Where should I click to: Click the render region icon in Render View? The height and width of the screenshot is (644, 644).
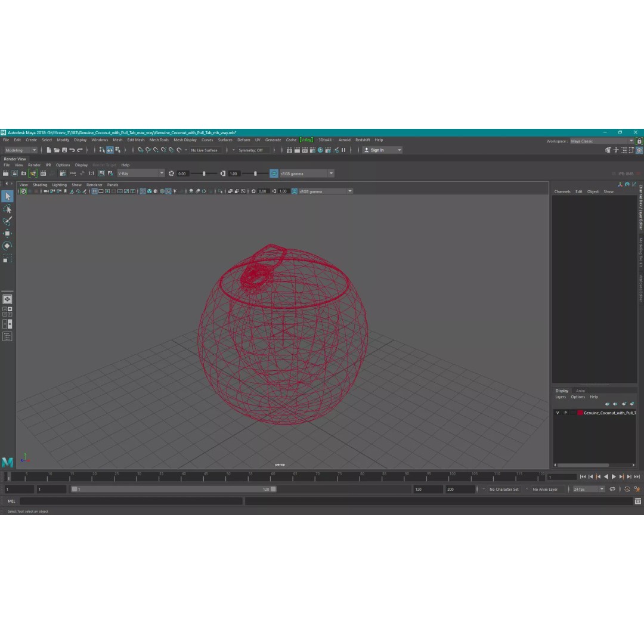(x=15, y=174)
